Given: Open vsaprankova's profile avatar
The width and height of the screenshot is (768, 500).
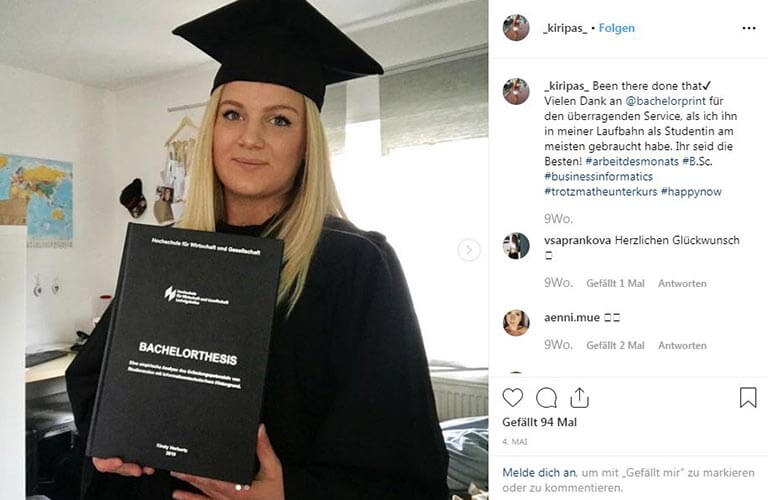Looking at the screenshot, I should pos(516,246).
